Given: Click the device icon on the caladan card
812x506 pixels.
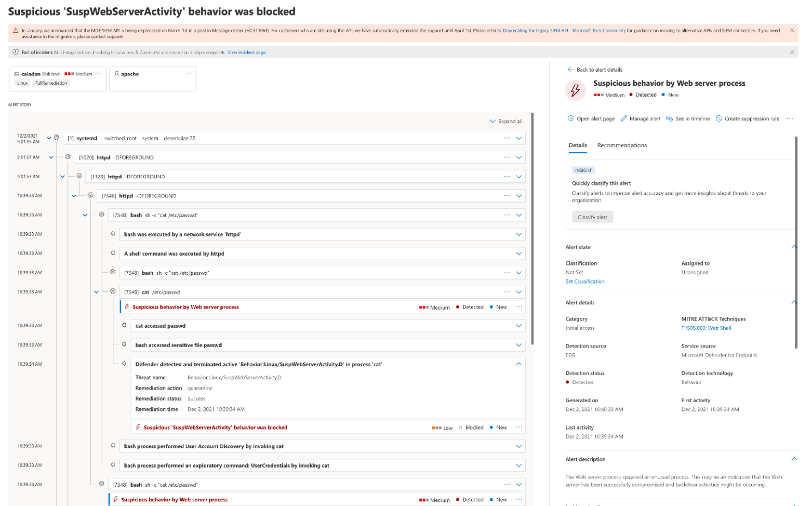Looking at the screenshot, I should click(x=16, y=73).
